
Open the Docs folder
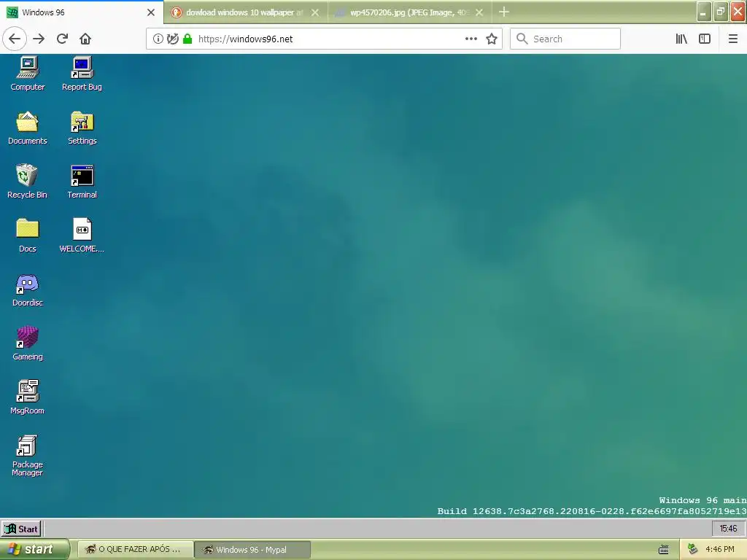[28, 236]
